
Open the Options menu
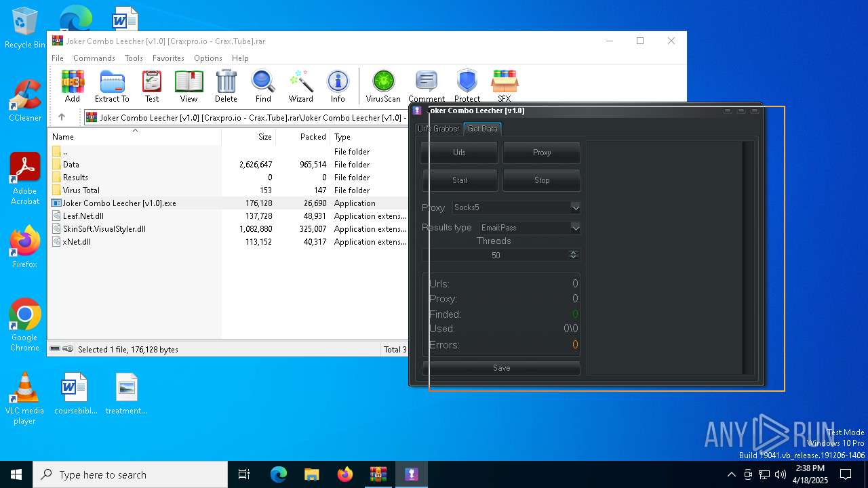(208, 58)
